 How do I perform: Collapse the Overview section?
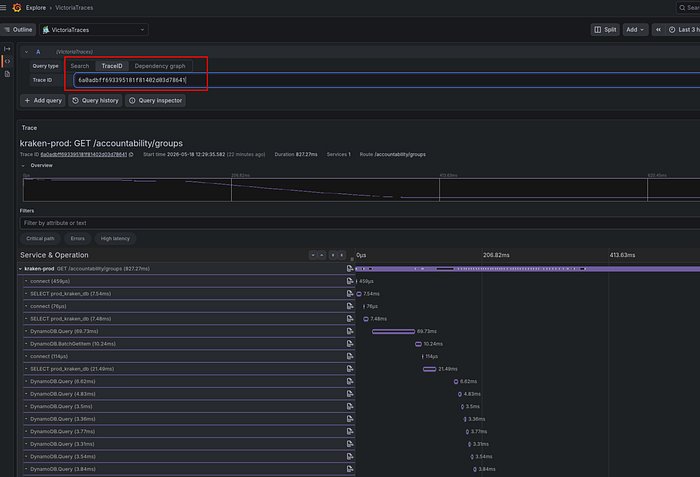coord(23,165)
